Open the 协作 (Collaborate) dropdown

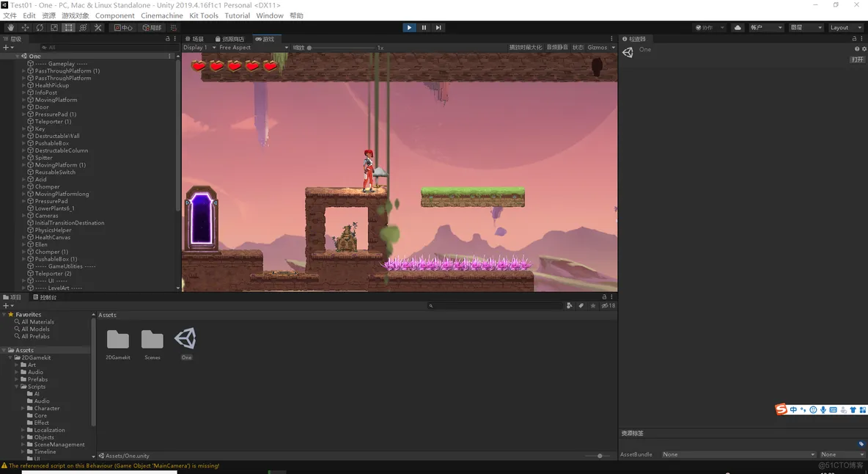point(709,28)
